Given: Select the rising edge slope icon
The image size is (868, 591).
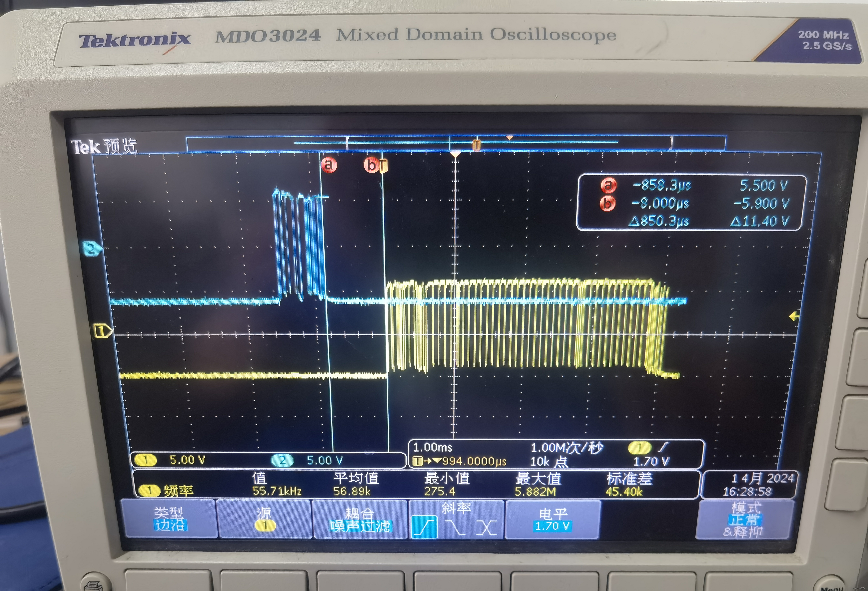Looking at the screenshot, I should pyautogui.click(x=424, y=527).
